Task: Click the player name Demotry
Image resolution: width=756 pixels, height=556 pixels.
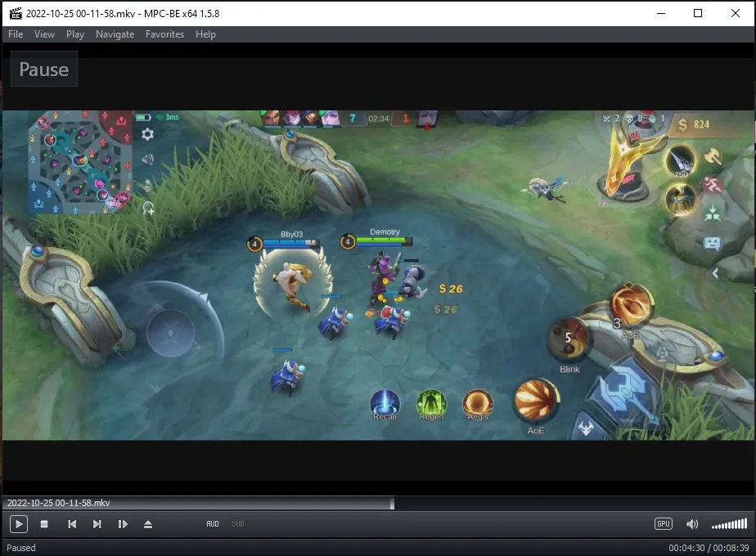Action: [385, 231]
